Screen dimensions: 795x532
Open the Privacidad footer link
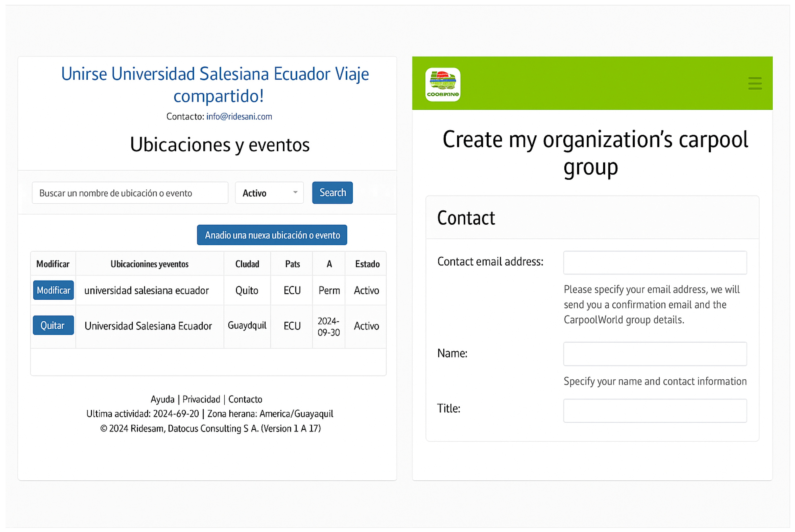201,399
